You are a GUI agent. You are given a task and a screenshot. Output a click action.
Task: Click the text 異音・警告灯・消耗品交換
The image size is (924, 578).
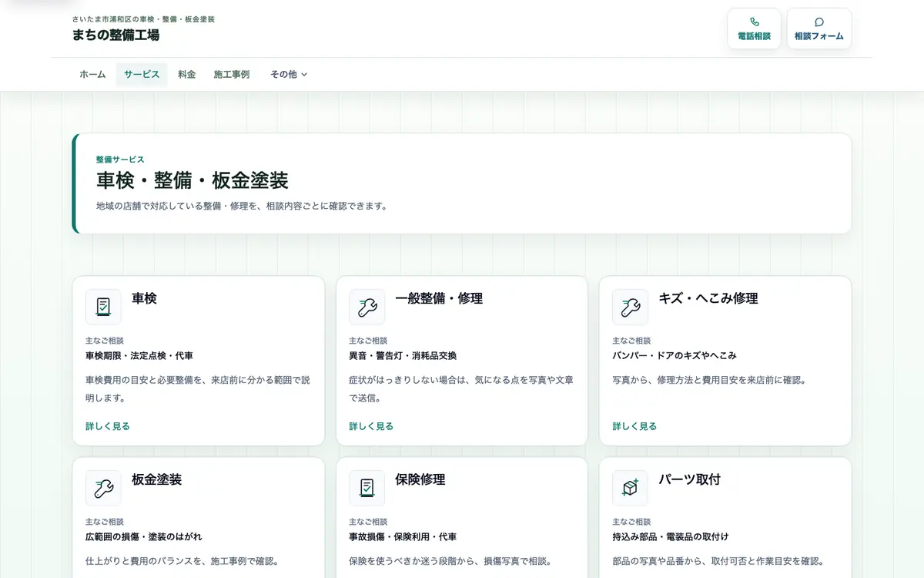pyautogui.click(x=403, y=356)
